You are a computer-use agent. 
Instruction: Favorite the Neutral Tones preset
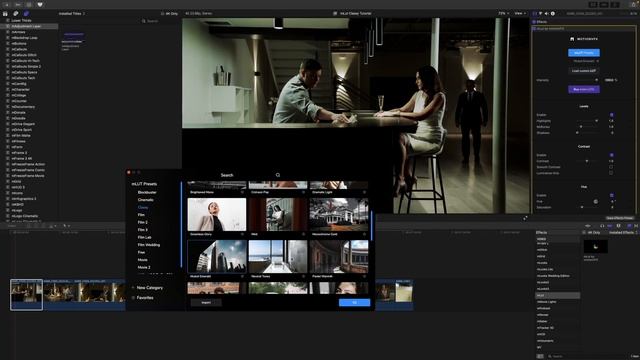tap(303, 276)
